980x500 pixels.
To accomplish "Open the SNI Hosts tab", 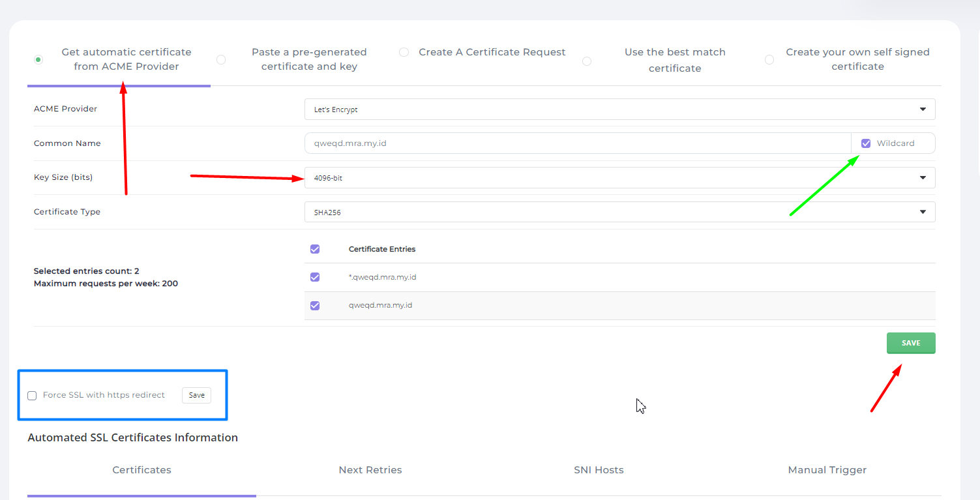I will coord(599,470).
